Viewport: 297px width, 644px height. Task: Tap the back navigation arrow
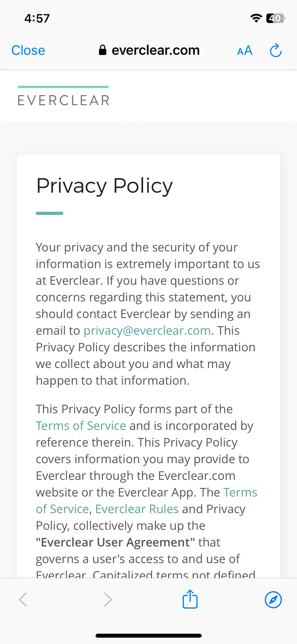coord(23,600)
